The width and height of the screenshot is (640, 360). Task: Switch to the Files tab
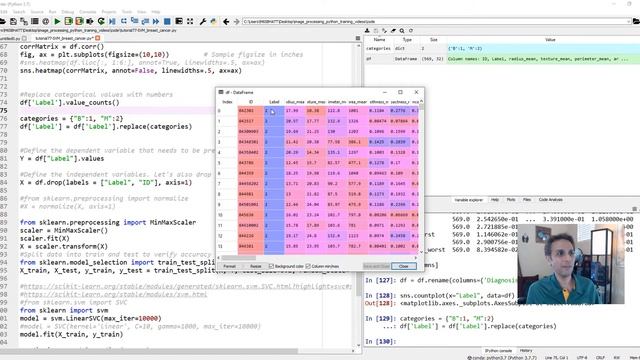(527, 200)
